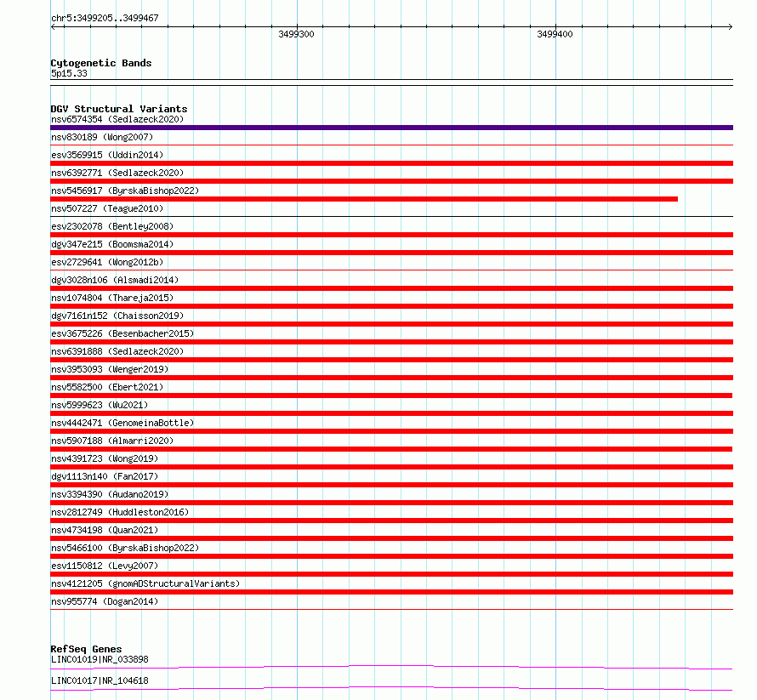Open variant nsv6574354 (Sedlazeck2020)
The height and width of the screenshot is (700, 757).
pos(117,119)
